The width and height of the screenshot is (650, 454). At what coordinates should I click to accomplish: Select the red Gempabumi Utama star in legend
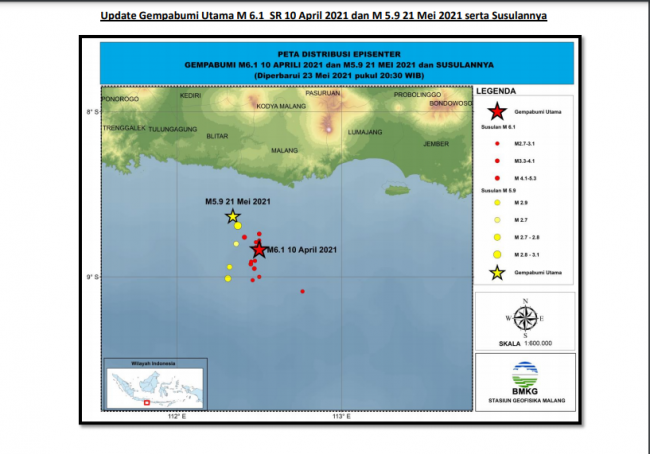[494, 113]
